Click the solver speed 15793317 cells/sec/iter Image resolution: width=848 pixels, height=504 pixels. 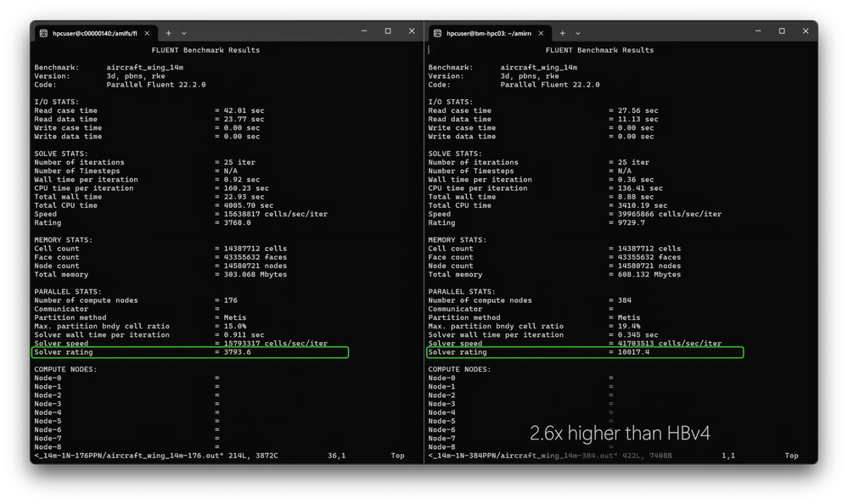click(275, 344)
